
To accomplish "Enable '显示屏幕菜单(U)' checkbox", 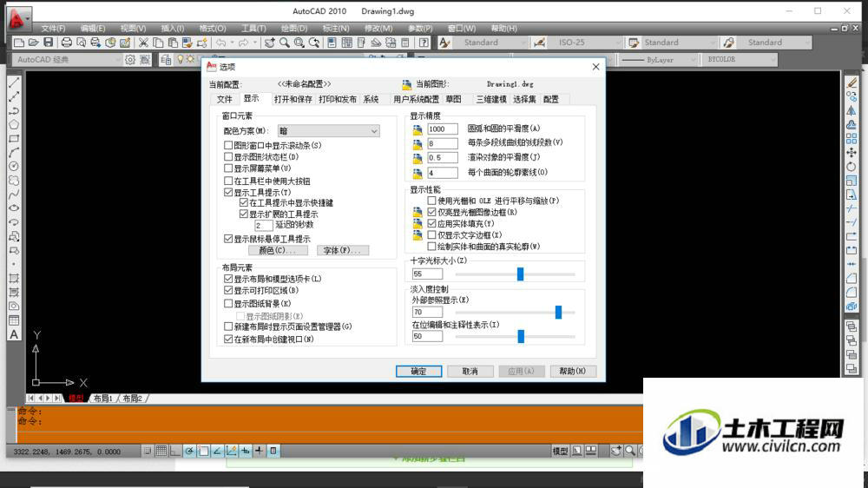I will click(228, 168).
